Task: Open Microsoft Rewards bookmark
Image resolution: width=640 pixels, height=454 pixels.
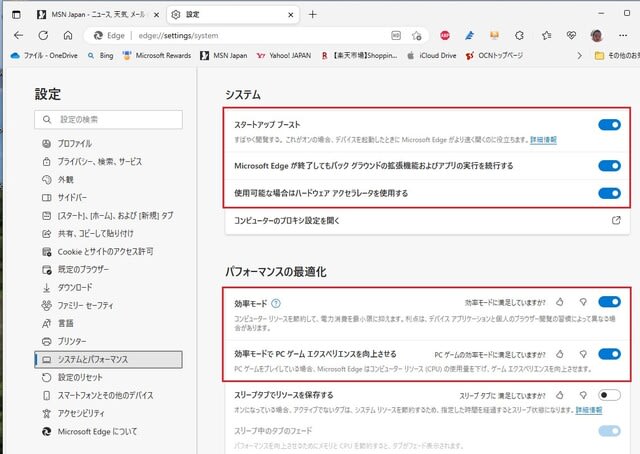Action: tap(157, 56)
